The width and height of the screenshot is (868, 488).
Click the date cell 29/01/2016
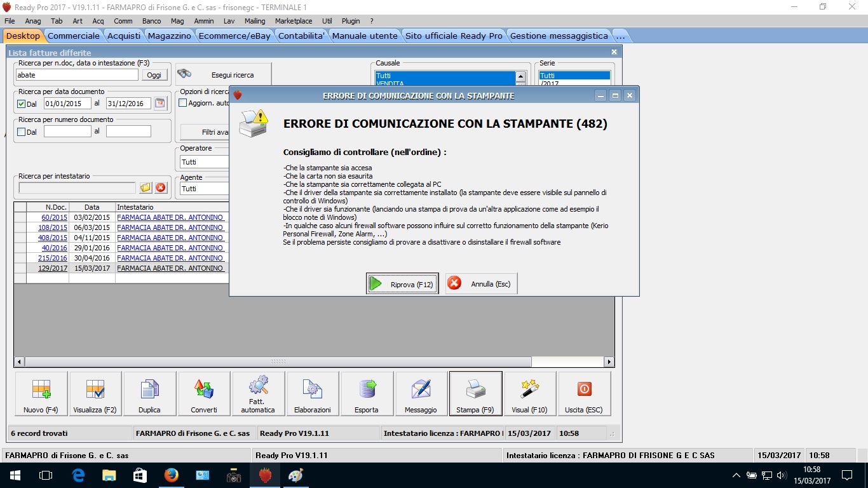click(92, 248)
